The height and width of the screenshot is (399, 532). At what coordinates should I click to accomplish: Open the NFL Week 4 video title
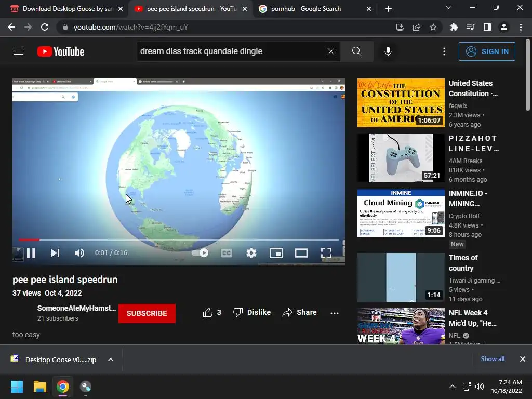472,318
